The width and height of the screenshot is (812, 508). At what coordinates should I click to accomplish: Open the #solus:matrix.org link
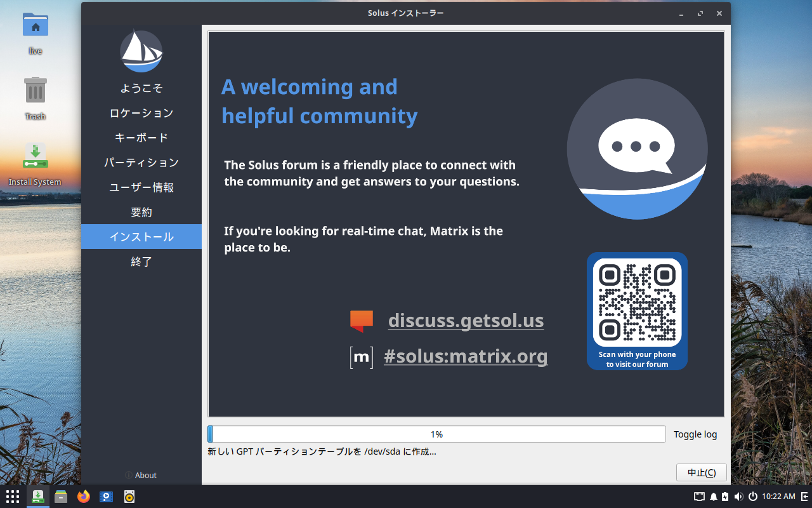(466, 356)
